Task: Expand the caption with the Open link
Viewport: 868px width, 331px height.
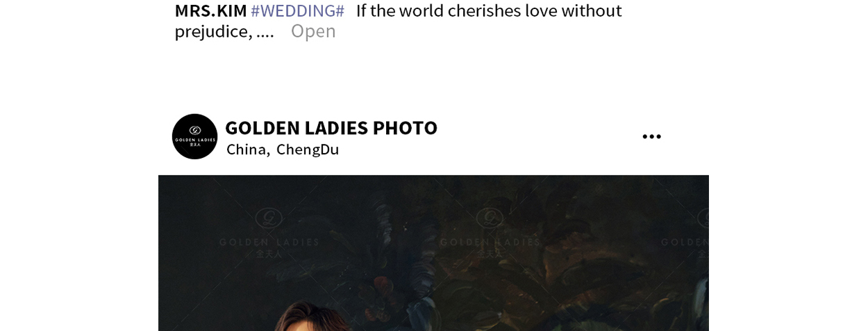Action: [313, 31]
